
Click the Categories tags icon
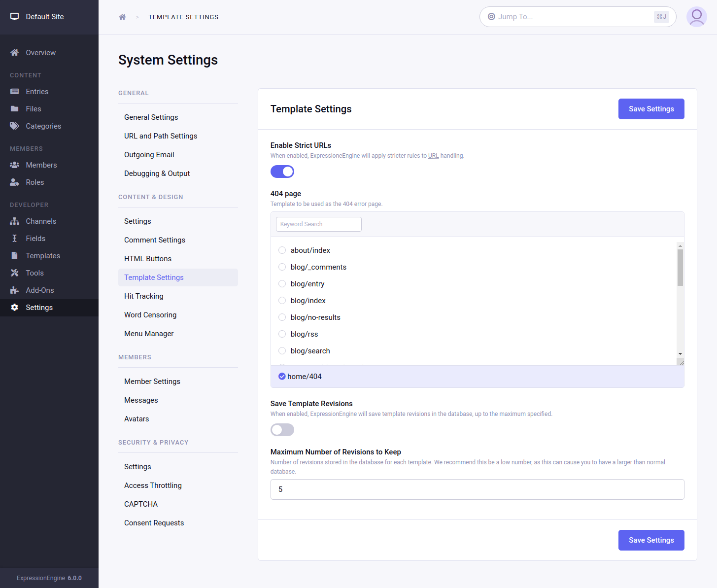pos(15,126)
